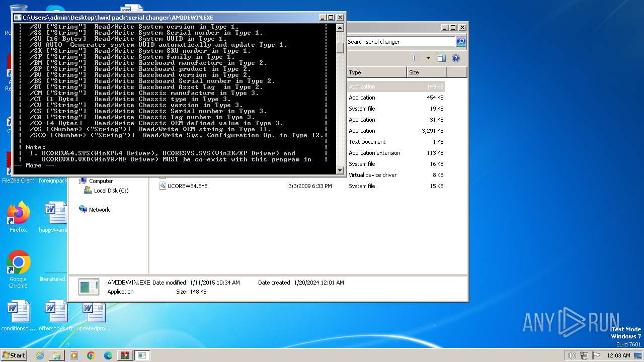644x362 pixels.
Task: Open the Firefox desktop shortcut
Action: click(18, 217)
